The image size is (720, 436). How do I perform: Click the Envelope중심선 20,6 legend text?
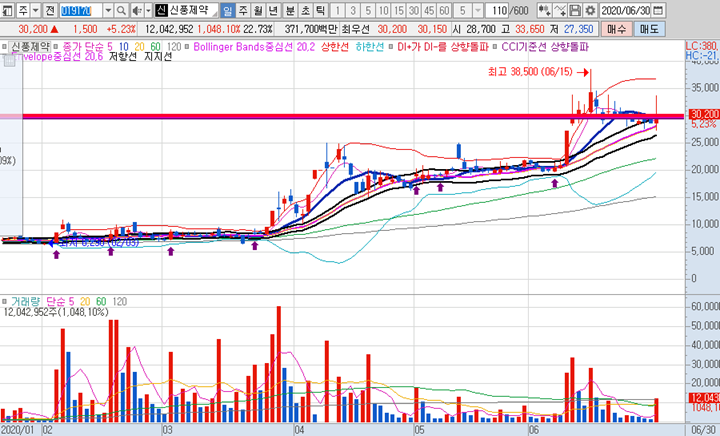click(57, 57)
